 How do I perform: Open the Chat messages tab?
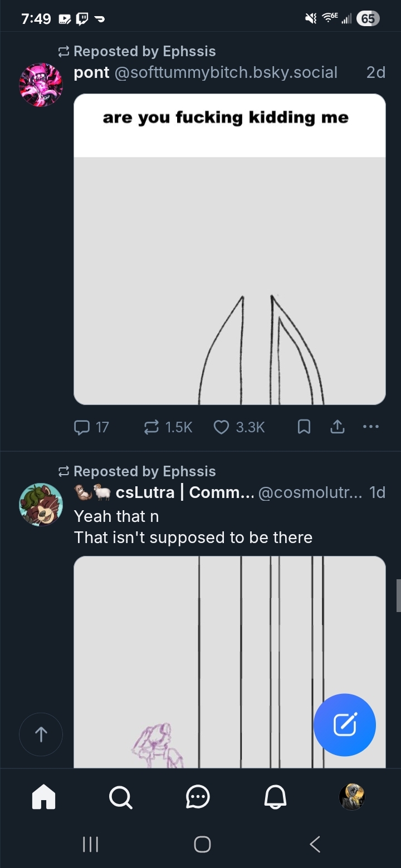tap(198, 797)
